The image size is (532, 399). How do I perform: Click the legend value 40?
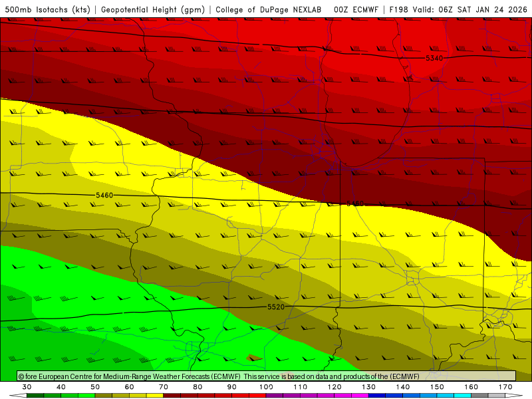point(61,387)
